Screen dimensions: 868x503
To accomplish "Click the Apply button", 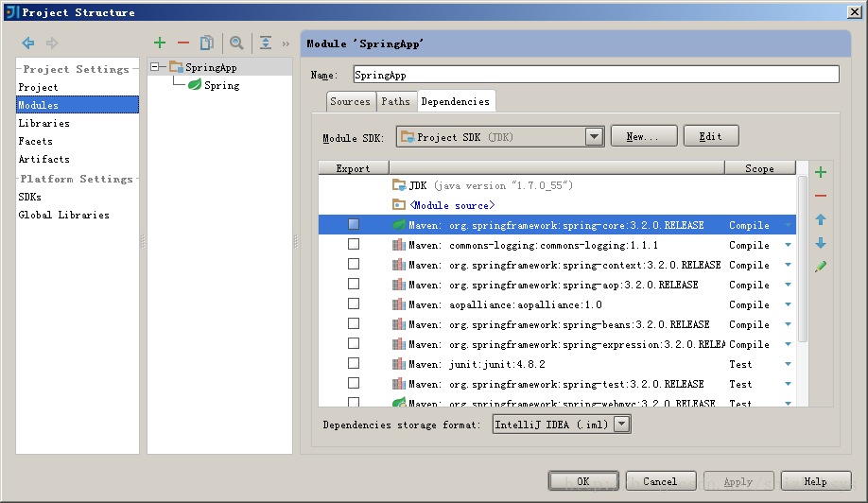I will point(738,481).
